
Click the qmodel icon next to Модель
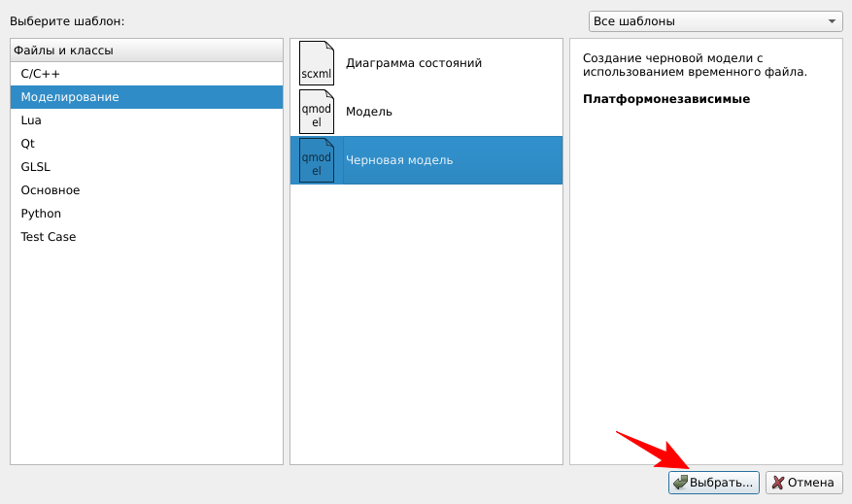[316, 112]
